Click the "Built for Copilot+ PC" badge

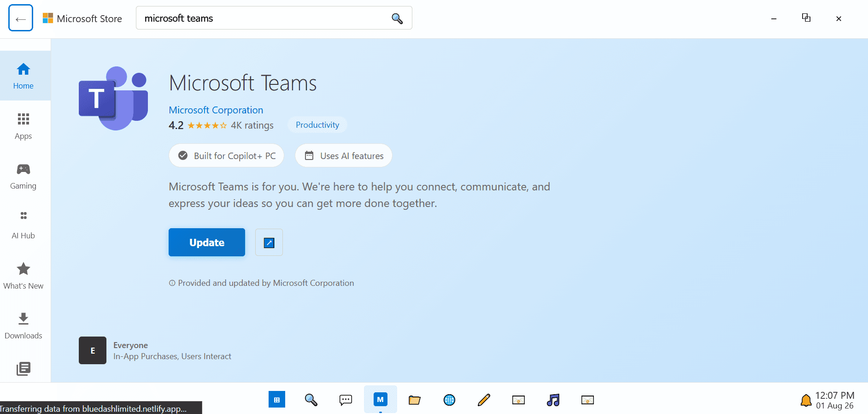226,156
